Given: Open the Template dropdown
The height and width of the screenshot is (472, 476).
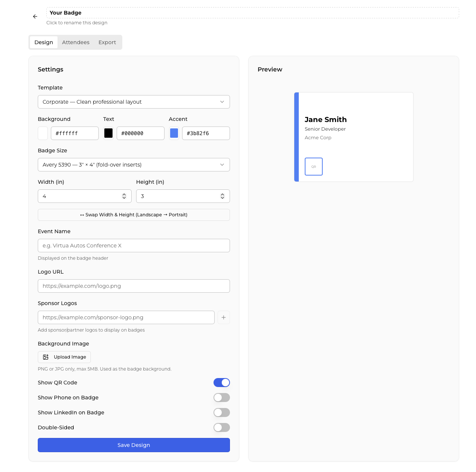Looking at the screenshot, I should click(x=134, y=102).
